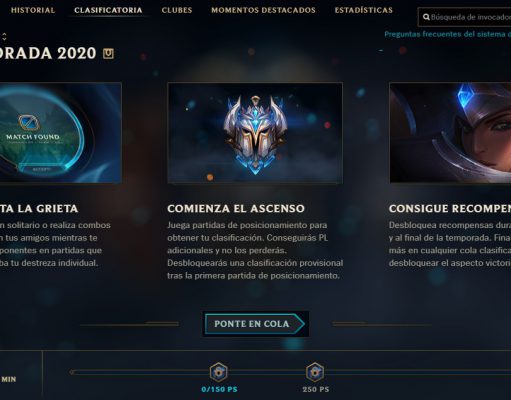
Task: Click the Match Found crest icon
Action: 29,123
